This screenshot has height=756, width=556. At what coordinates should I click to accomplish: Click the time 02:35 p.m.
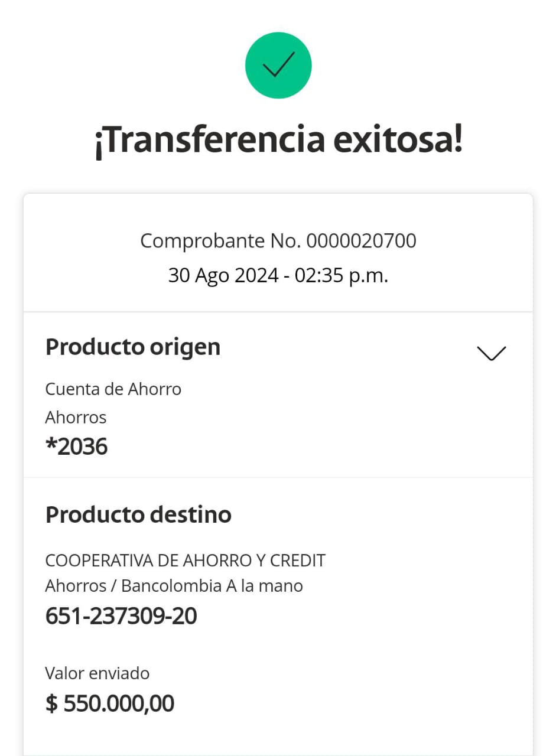pyautogui.click(x=342, y=275)
